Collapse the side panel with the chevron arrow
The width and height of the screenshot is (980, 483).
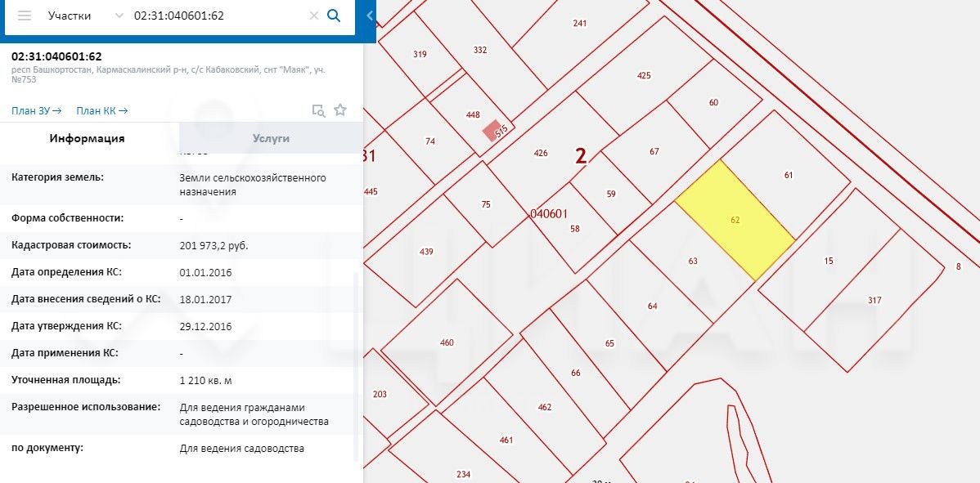coord(370,16)
